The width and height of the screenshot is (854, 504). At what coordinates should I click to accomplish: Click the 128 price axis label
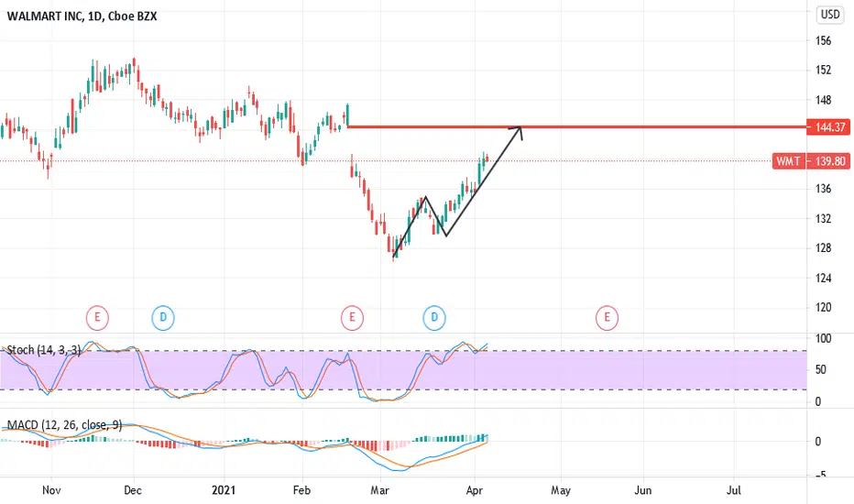pyautogui.click(x=823, y=248)
